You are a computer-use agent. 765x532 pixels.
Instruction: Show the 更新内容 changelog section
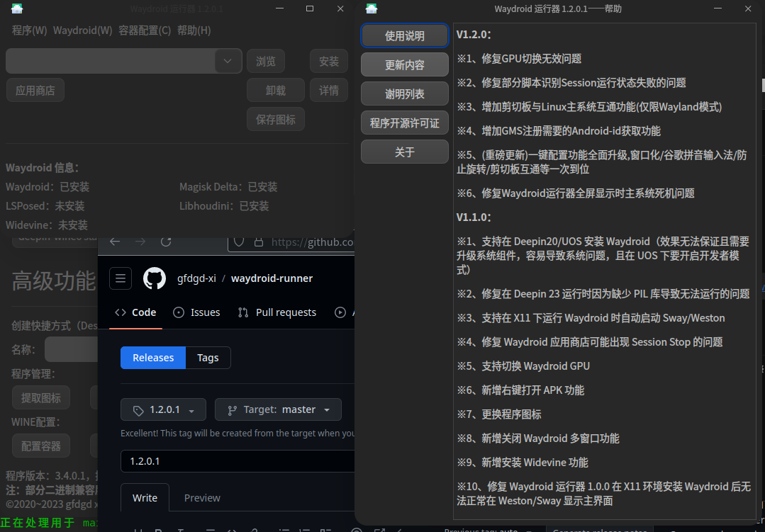[x=404, y=65]
